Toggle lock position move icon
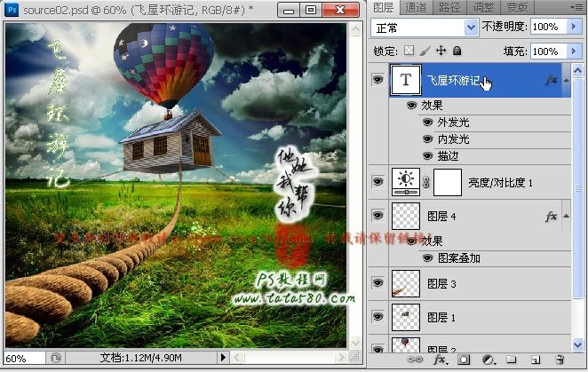This screenshot has width=588, height=372. (441, 51)
